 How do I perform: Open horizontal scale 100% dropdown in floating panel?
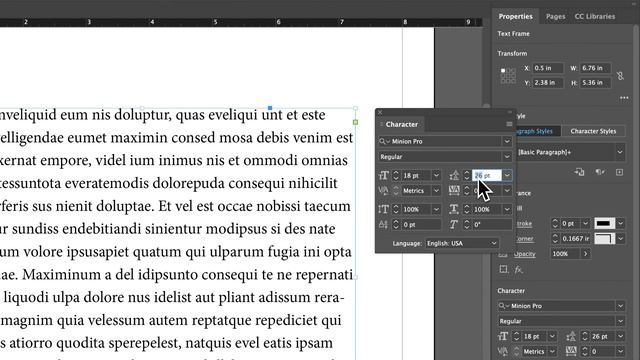coord(507,209)
